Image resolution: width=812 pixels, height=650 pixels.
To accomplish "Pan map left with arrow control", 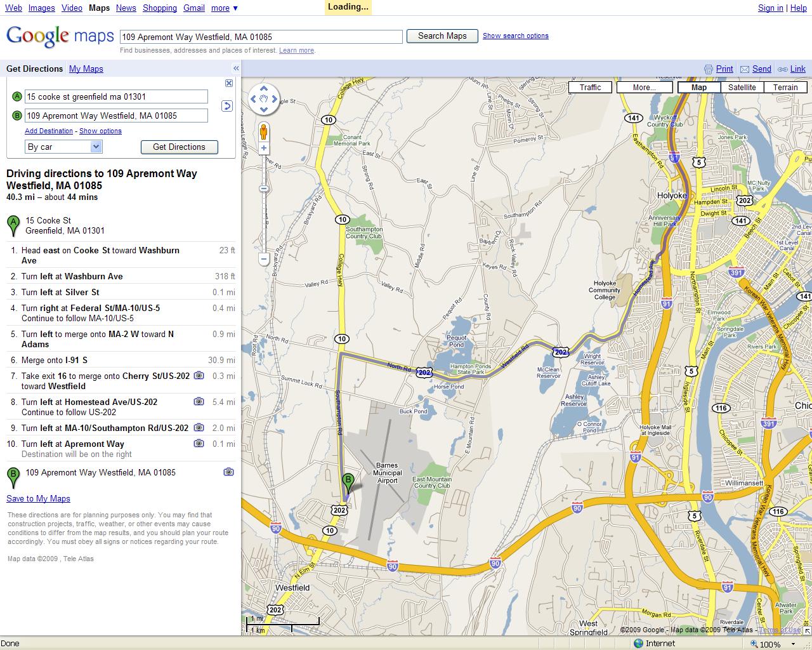I will tap(254, 99).
